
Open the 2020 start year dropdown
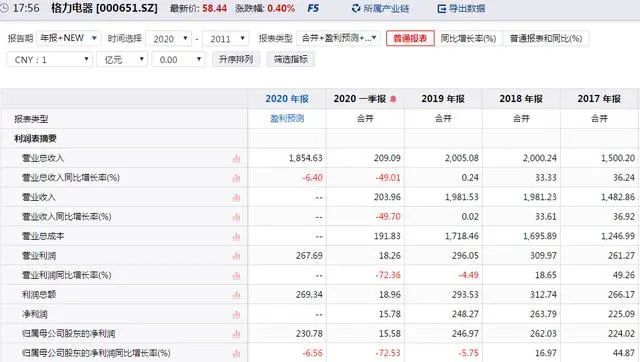[x=169, y=39]
